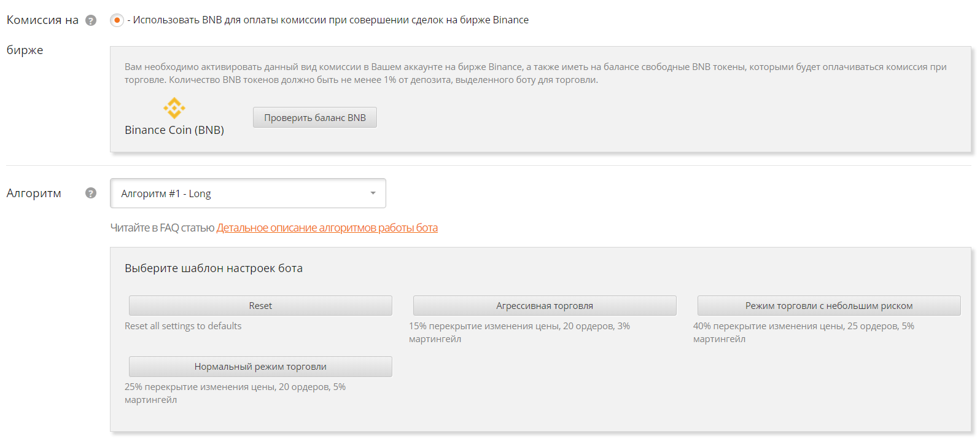Image resolution: width=980 pixels, height=441 pixels.
Task: Open the Детальное описание алгоритмов работы бота link
Action: coord(327,228)
